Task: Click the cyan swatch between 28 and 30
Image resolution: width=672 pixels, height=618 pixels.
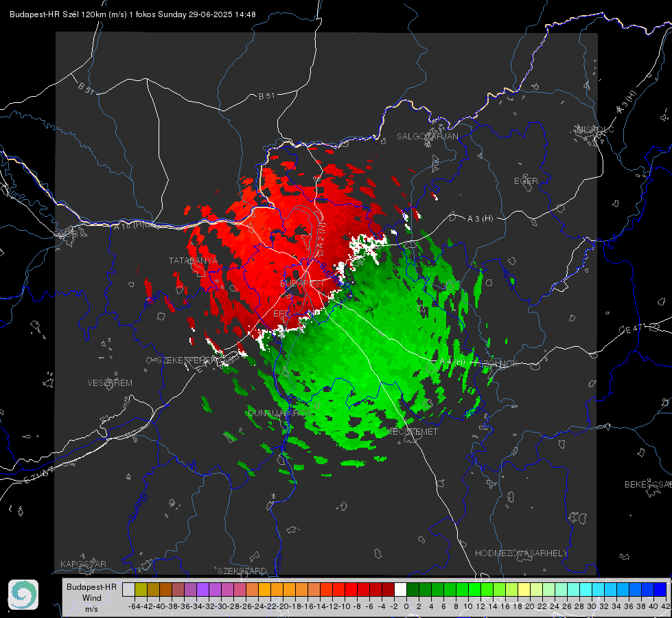Action: pos(586,590)
